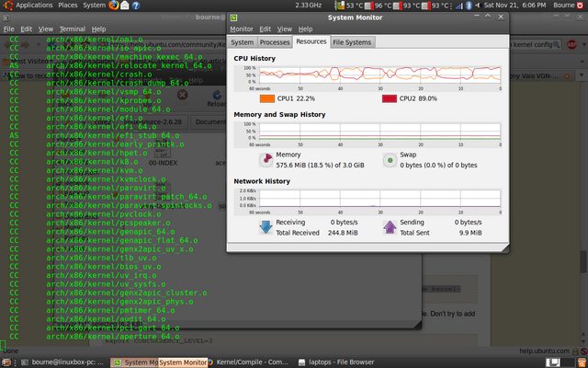Click the Sending purple up arrow icon
Image resolution: width=588 pixels, height=368 pixels.
click(x=390, y=226)
